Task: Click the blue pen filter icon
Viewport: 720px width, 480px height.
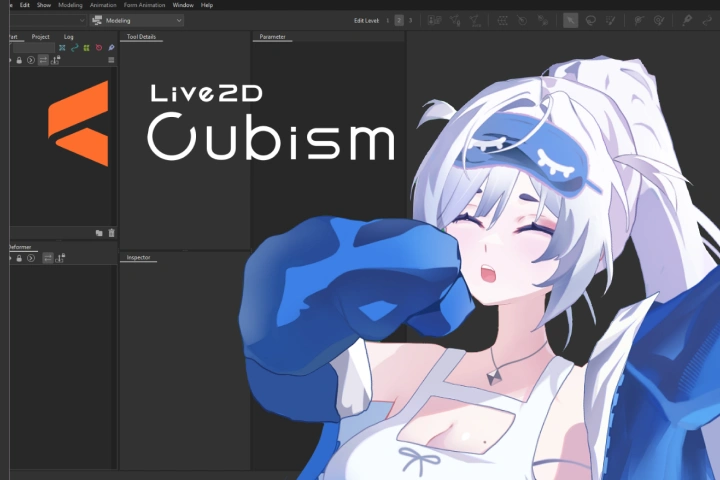Action: pyautogui.click(x=111, y=47)
